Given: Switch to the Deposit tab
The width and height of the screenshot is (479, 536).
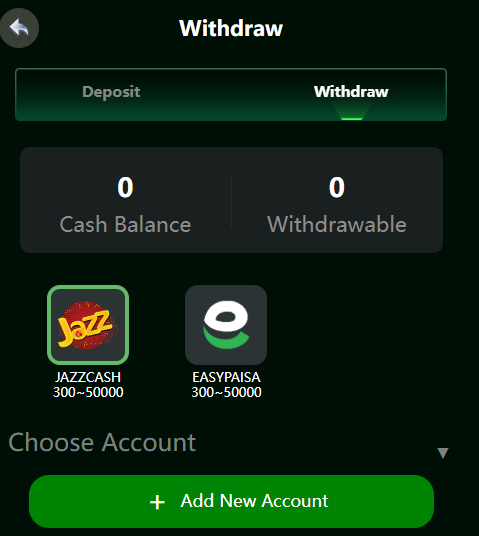Looking at the screenshot, I should pos(111,92).
